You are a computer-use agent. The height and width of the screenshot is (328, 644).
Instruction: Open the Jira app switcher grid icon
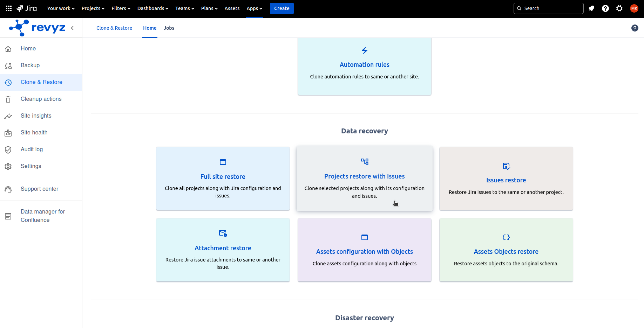point(9,8)
